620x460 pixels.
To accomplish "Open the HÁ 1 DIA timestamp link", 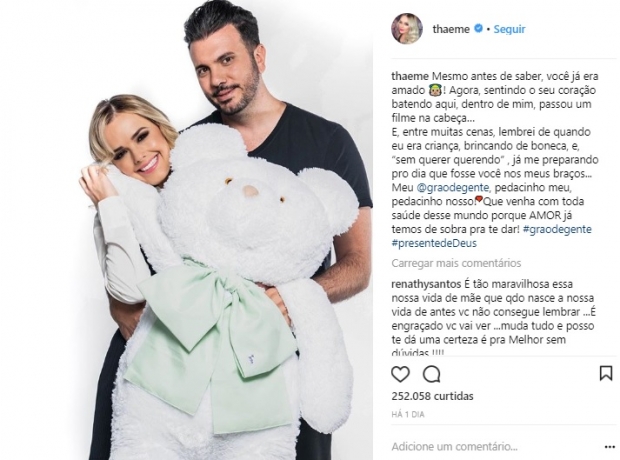I will (x=408, y=415).
